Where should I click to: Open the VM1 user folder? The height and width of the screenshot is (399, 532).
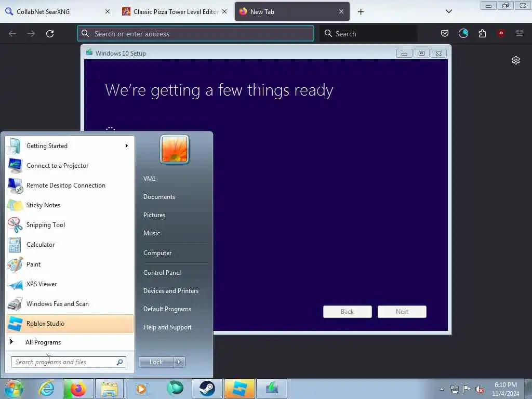(149, 179)
